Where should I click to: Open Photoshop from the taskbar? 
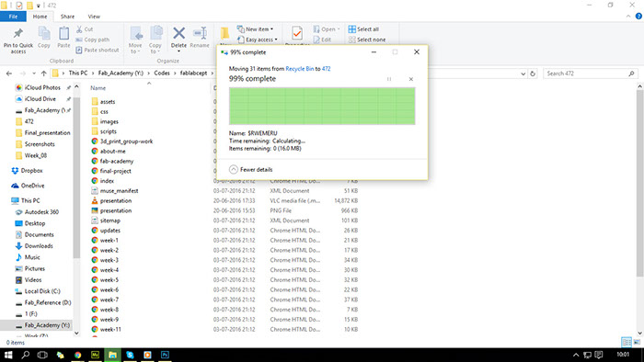point(165,355)
